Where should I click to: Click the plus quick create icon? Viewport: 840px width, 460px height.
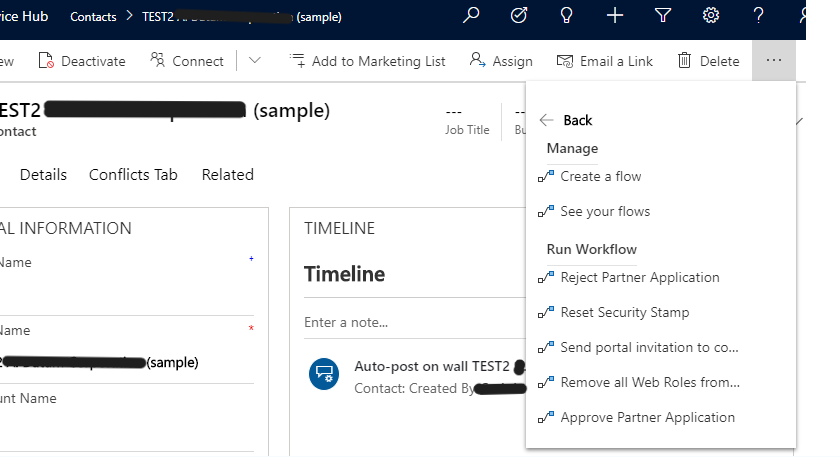coord(615,15)
